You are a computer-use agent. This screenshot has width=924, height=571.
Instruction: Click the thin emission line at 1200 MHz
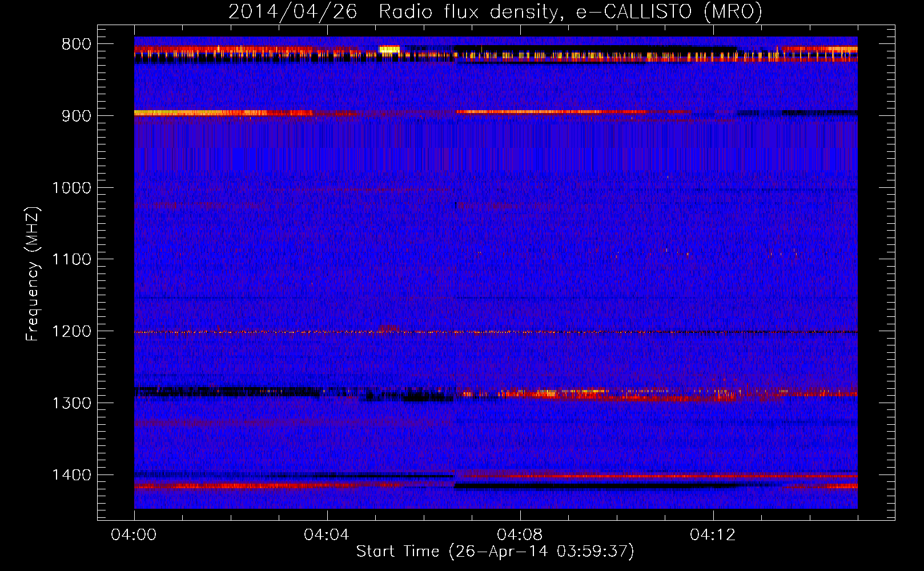(496, 332)
